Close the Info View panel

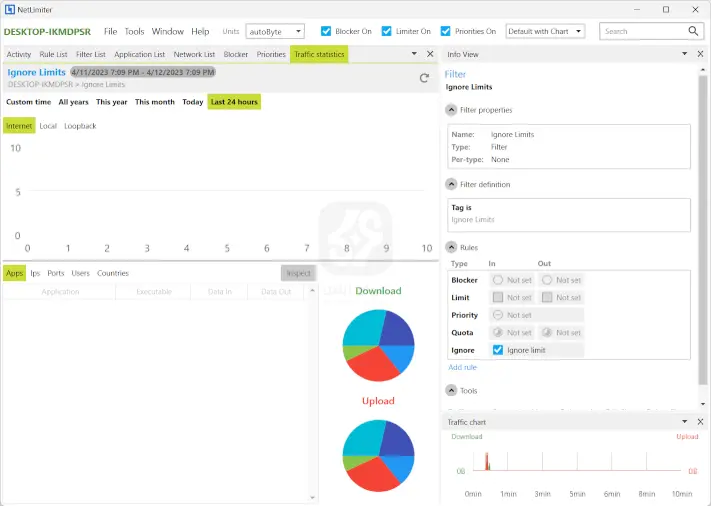click(700, 54)
